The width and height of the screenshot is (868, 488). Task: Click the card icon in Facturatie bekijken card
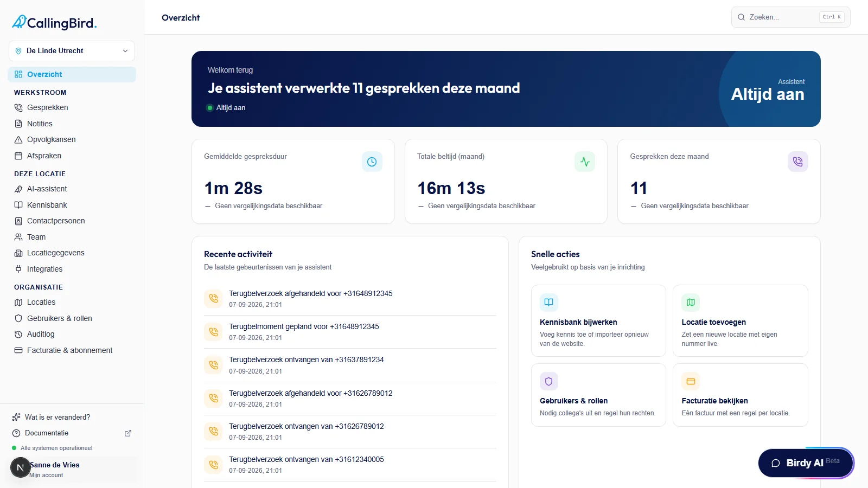pyautogui.click(x=691, y=381)
